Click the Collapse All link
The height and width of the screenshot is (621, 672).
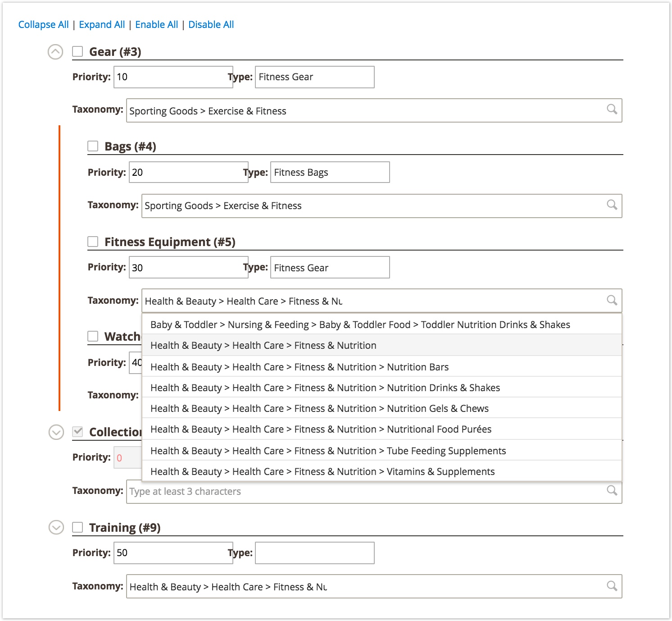pyautogui.click(x=43, y=25)
